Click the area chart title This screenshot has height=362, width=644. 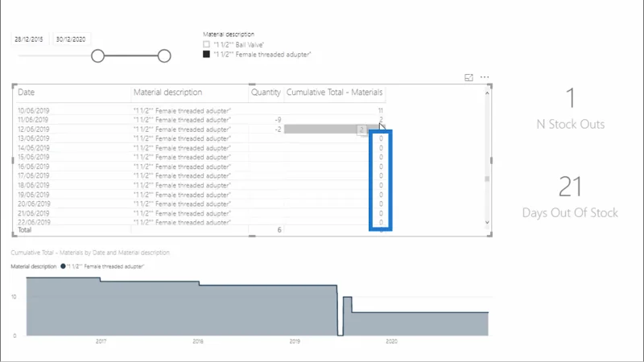pyautogui.click(x=90, y=253)
